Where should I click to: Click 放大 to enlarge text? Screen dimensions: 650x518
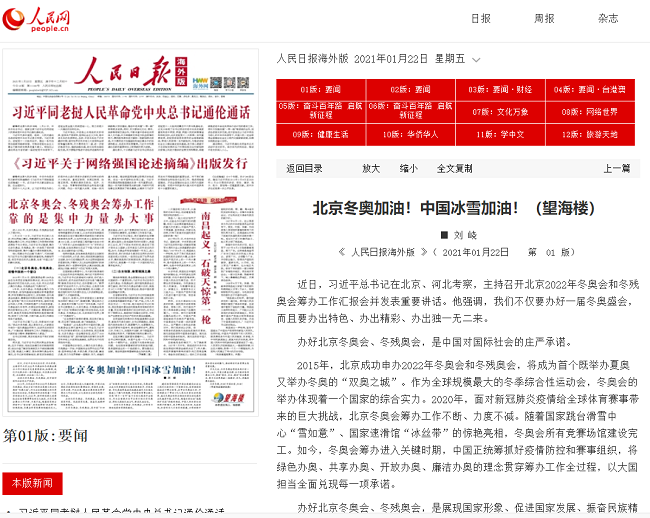(x=371, y=169)
